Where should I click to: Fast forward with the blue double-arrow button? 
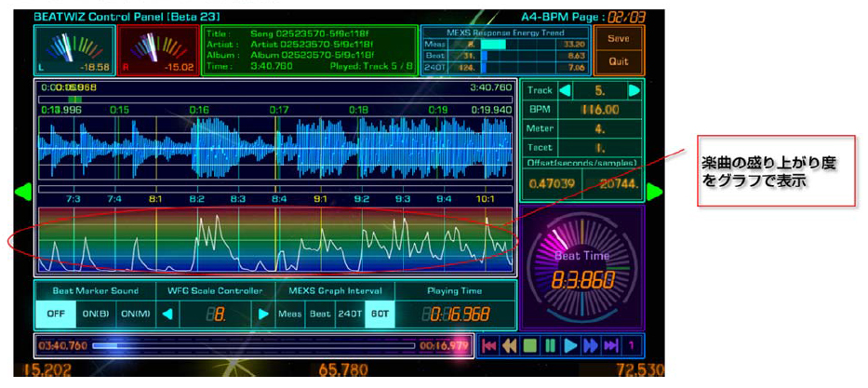[591, 346]
